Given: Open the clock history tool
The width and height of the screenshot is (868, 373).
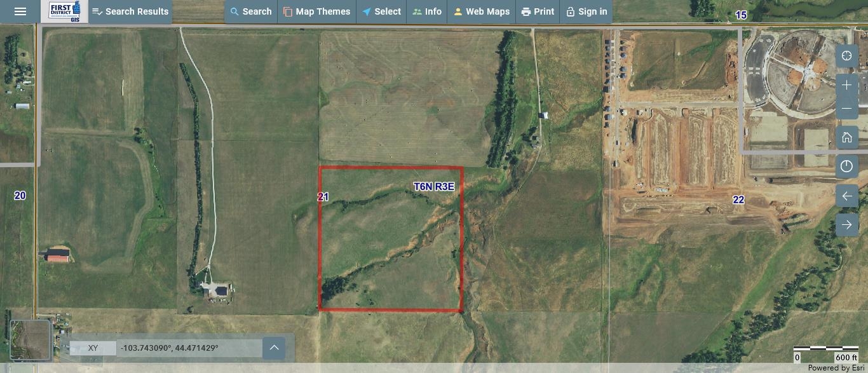Looking at the screenshot, I should [846, 166].
